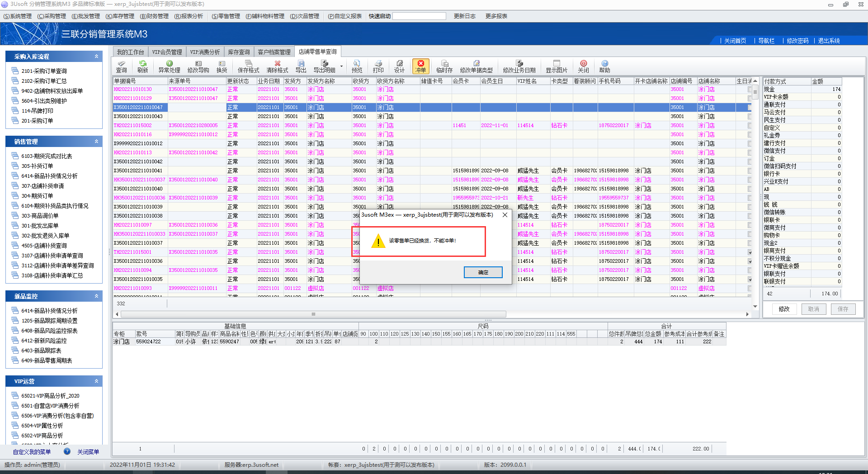This screenshot has width=868, height=474.
Task: Open 异常处理 exception handling tool
Action: pyautogui.click(x=170, y=66)
